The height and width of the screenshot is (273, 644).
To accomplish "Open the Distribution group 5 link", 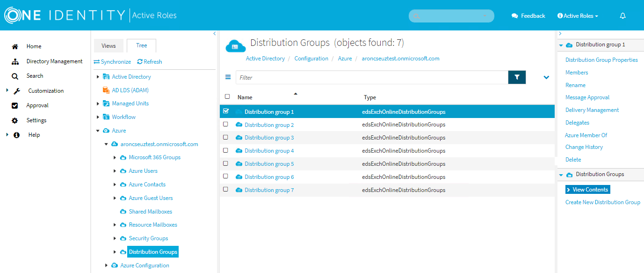I will 269,164.
